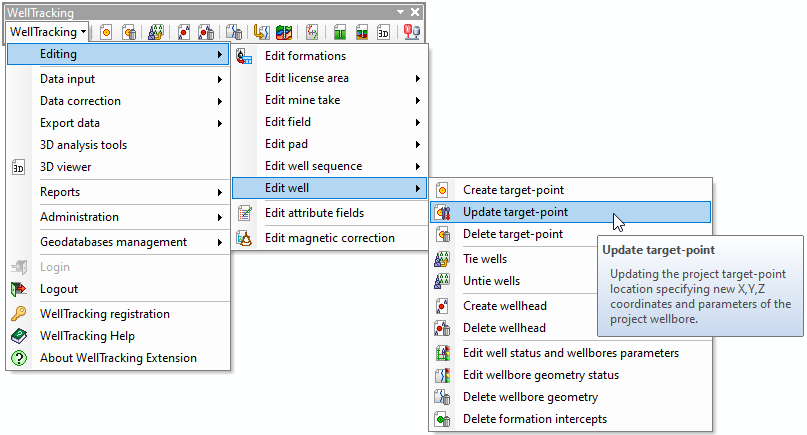Click the green T-shaped toolbar icon
The height and width of the screenshot is (435, 807).
coord(339,32)
